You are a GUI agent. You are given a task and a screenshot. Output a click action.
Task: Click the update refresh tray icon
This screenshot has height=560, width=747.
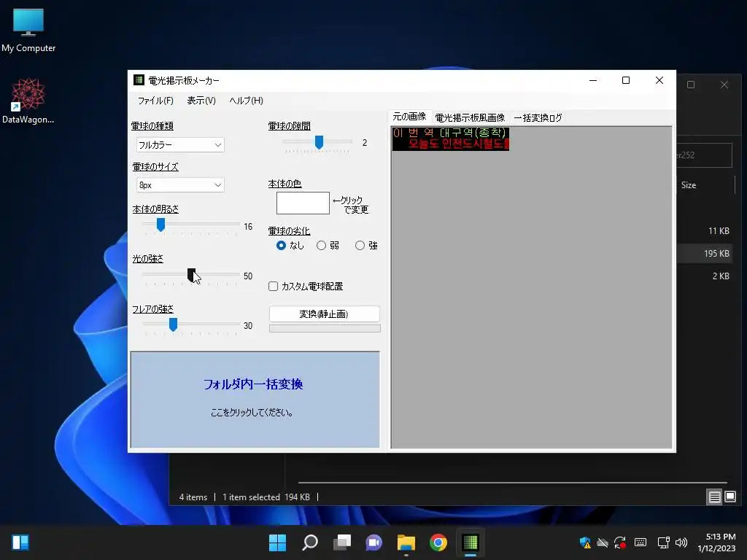620,542
